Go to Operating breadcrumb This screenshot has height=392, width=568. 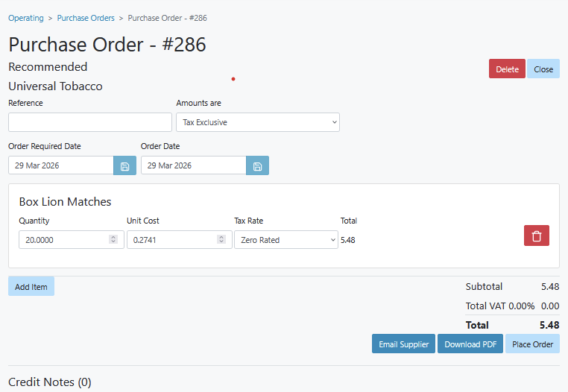tap(26, 18)
